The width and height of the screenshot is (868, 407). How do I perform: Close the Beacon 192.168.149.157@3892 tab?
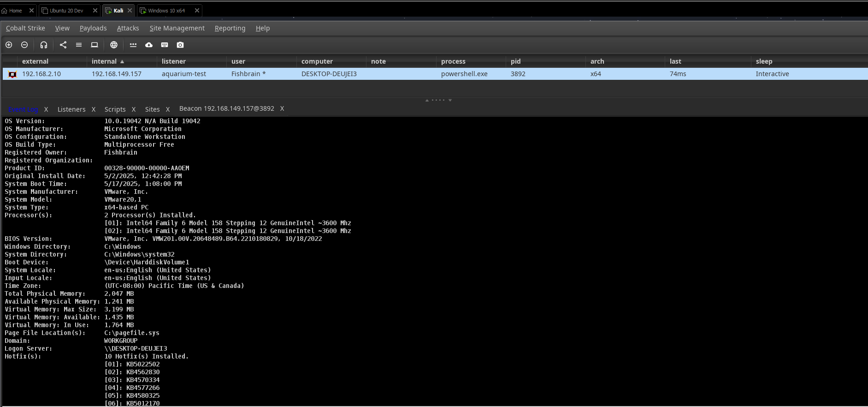coord(282,108)
